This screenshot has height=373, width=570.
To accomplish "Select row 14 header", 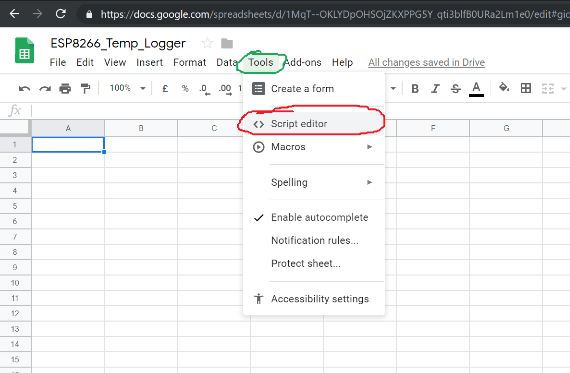I will coord(15,344).
